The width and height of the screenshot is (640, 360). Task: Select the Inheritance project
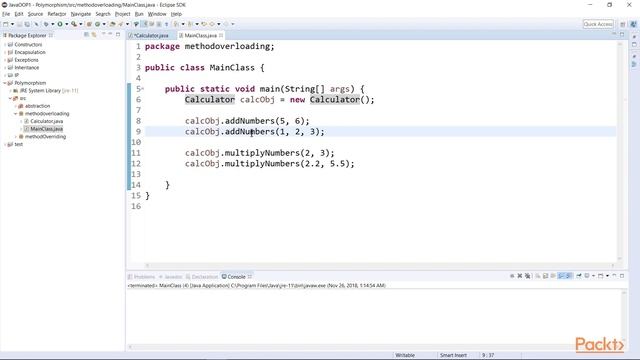27,68
